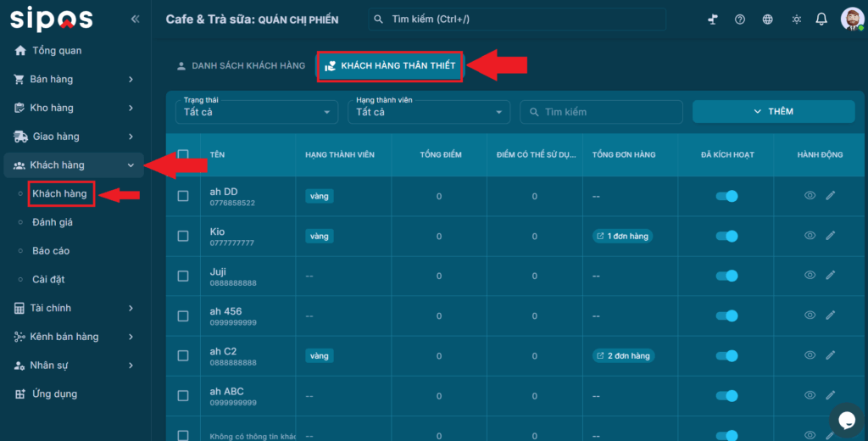Viewport: 868px width, 441px height.
Task: Open the notifications bell
Action: point(821,20)
